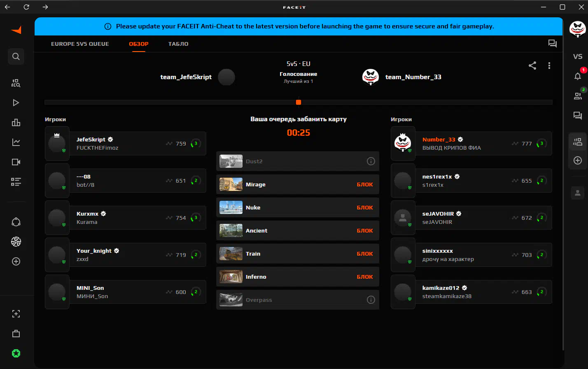Image resolution: width=588 pixels, height=369 pixels.
Task: Open the three-dot match options menu
Action: point(549,66)
